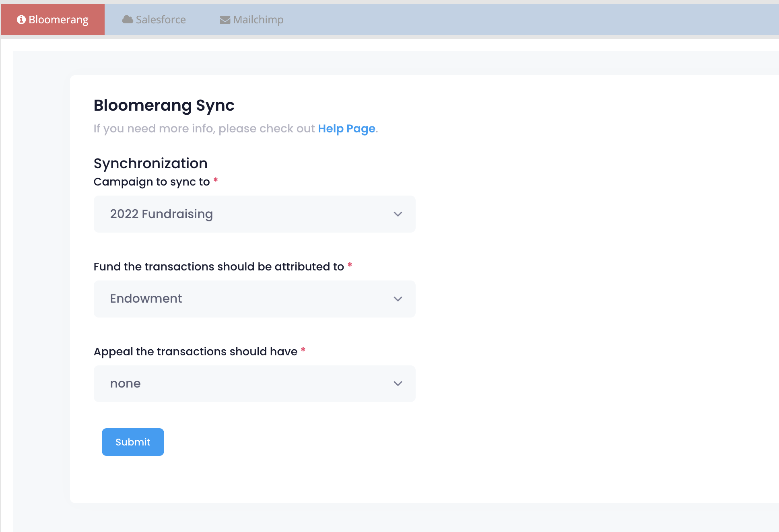Expand chevron beside none
This screenshot has width=779, height=532.
pyautogui.click(x=398, y=384)
